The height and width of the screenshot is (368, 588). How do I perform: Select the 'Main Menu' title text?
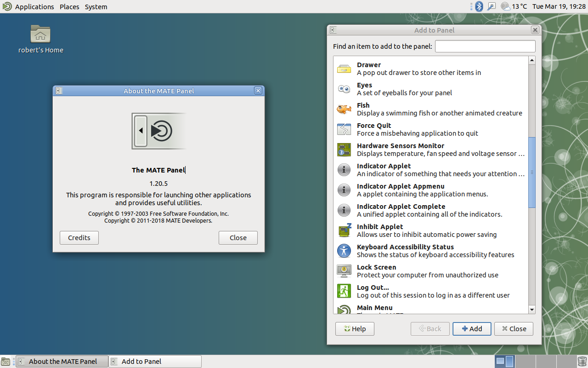click(375, 308)
